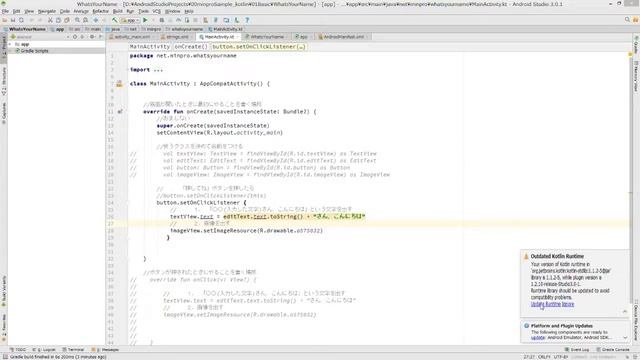Image resolution: width=640 pixels, height=360 pixels.
Task: Open the Build Variants side tool window
Action: (4, 291)
